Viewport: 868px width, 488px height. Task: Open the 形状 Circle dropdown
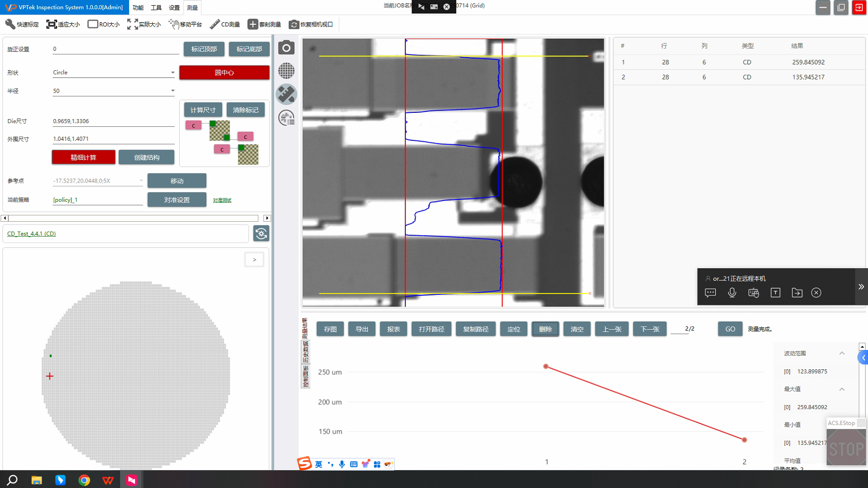point(114,73)
